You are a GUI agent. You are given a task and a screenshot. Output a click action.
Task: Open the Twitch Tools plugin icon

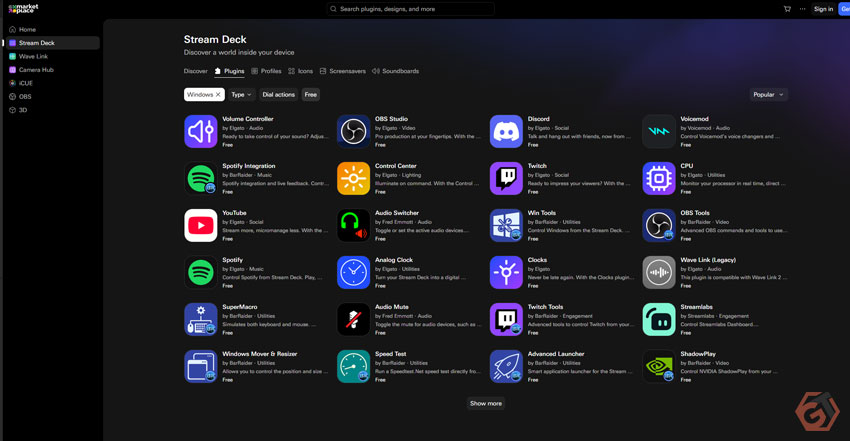[x=506, y=320]
